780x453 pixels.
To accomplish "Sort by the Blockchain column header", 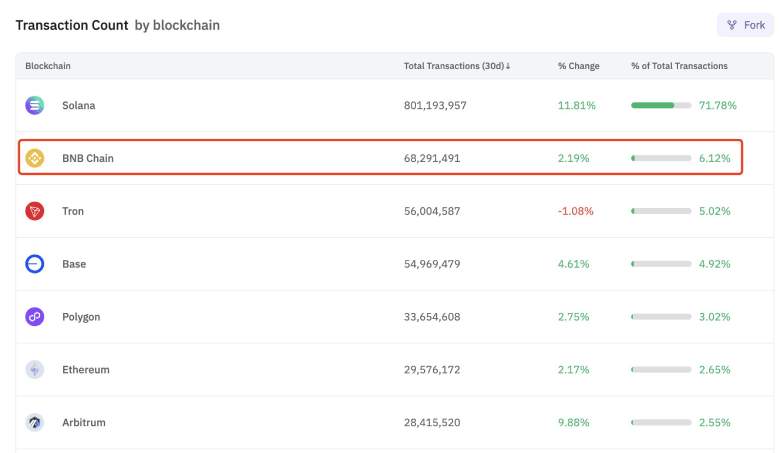I will click(48, 66).
